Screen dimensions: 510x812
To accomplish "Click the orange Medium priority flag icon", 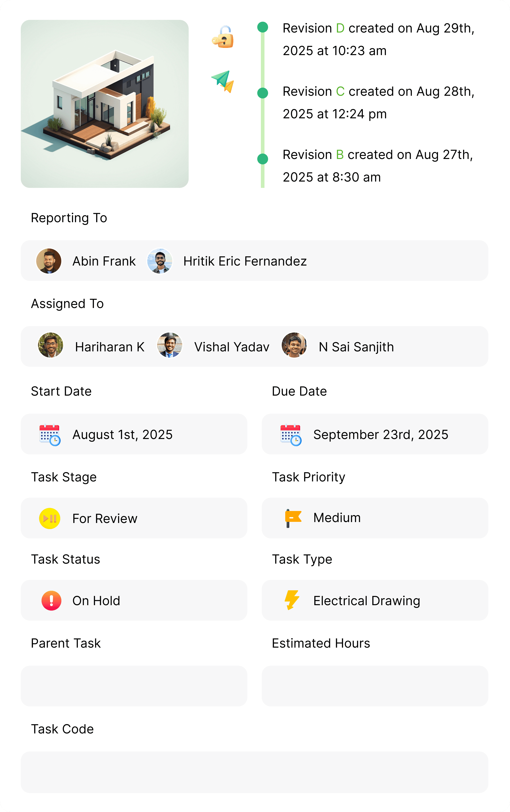I will coord(293,518).
